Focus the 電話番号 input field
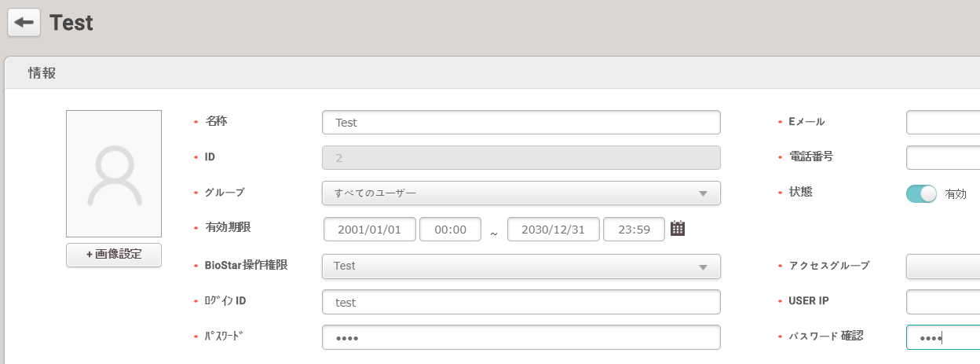 pos(942,158)
